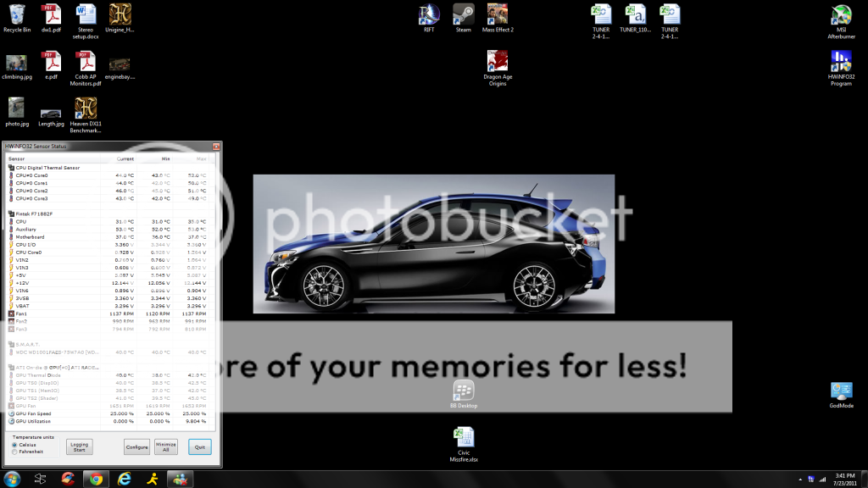Select the Mass Effect 2 shortcut

coord(498,19)
